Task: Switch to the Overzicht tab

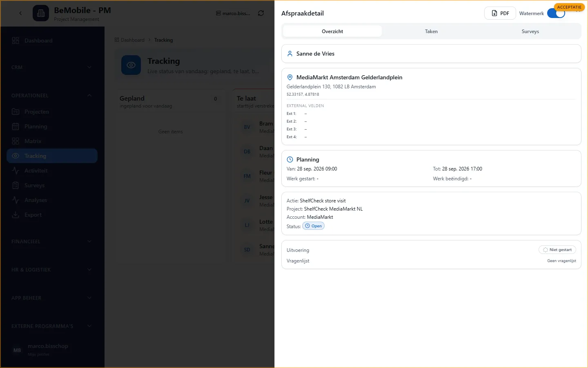Action: tap(332, 31)
